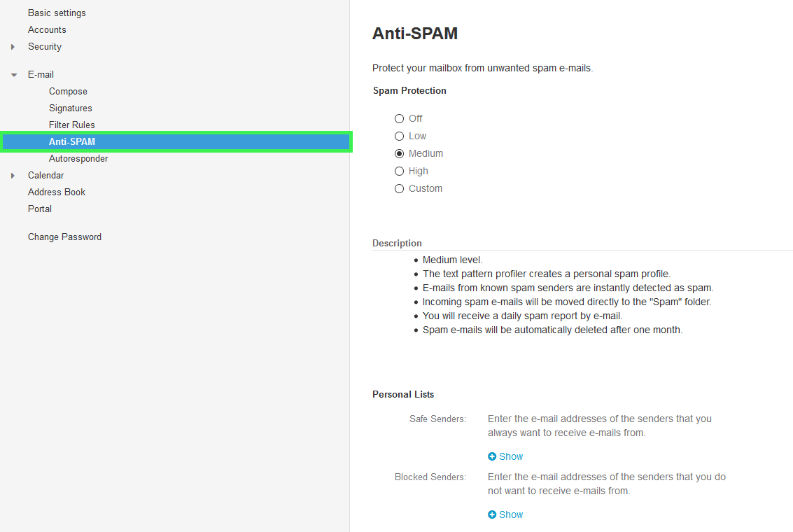Open Filter Rules page
The width and height of the screenshot is (793, 532).
coord(72,125)
